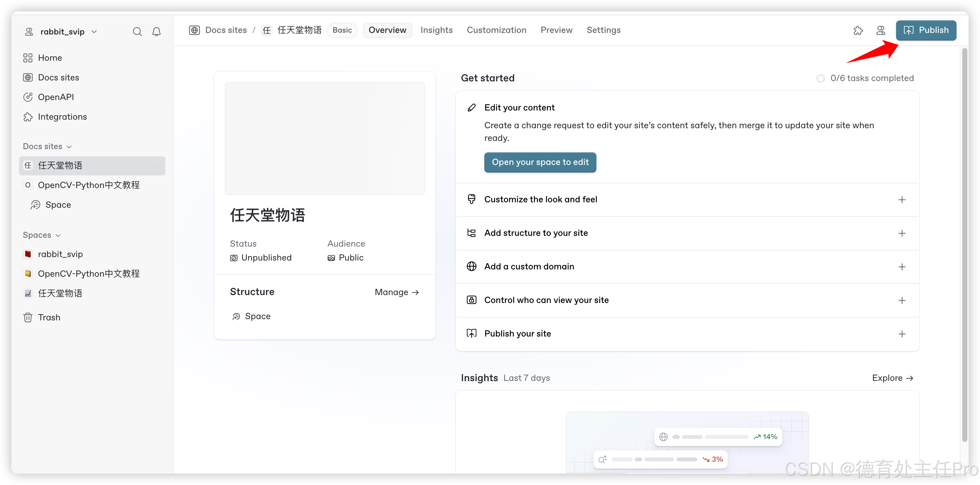Screen dimensions: 980x485
Task: Click the site preview thumbnail
Action: 325,138
